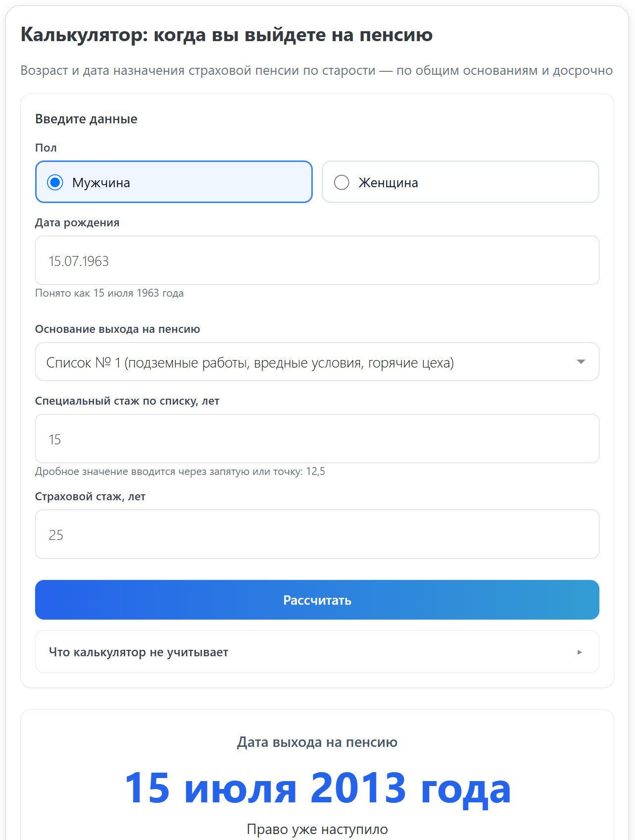Click the Право уже наступило status text
The width and height of the screenshot is (635, 840).
(317, 829)
